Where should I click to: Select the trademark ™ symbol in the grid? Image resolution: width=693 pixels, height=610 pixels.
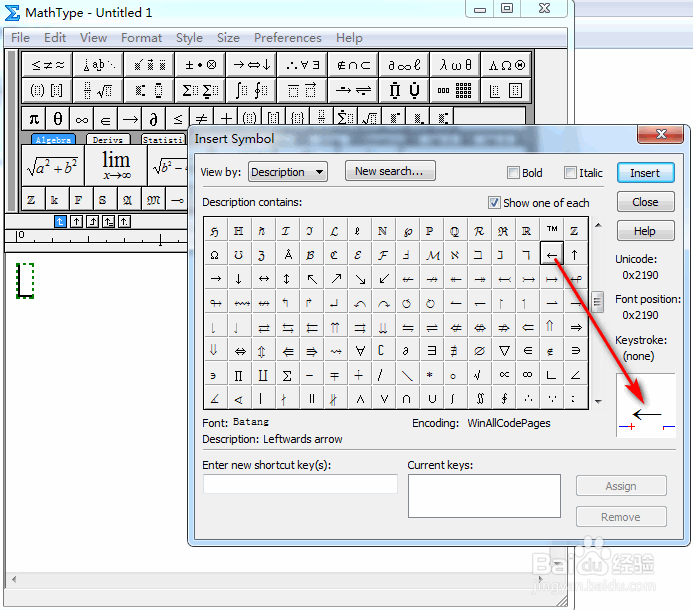[552, 230]
